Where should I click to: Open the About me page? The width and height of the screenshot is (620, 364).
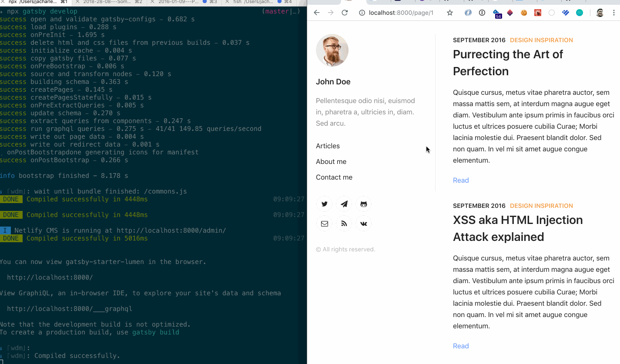pos(331,161)
